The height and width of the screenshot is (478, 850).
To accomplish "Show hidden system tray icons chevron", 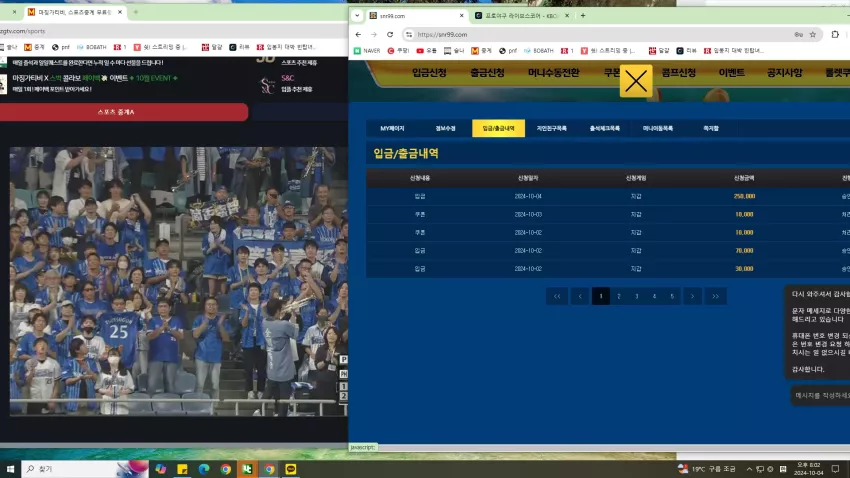I will [749, 469].
